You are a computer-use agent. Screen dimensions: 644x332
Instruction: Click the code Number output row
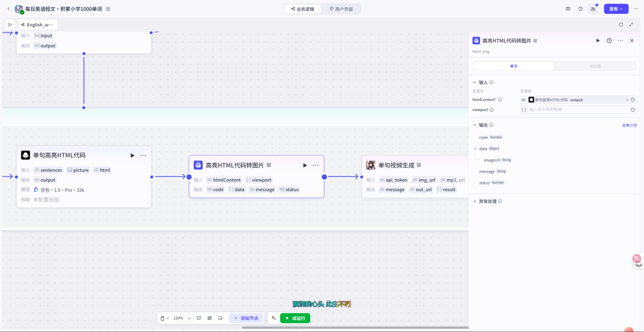pyautogui.click(x=491, y=137)
